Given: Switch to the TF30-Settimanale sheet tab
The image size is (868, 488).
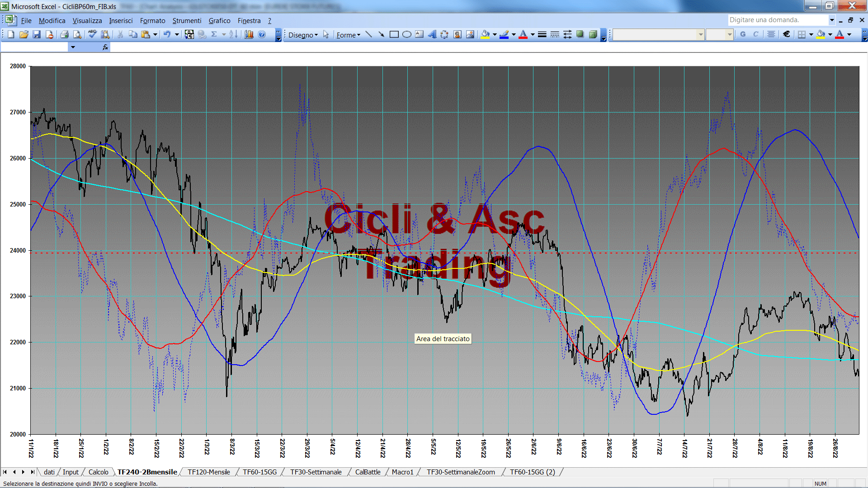Looking at the screenshot, I should click(x=316, y=472).
